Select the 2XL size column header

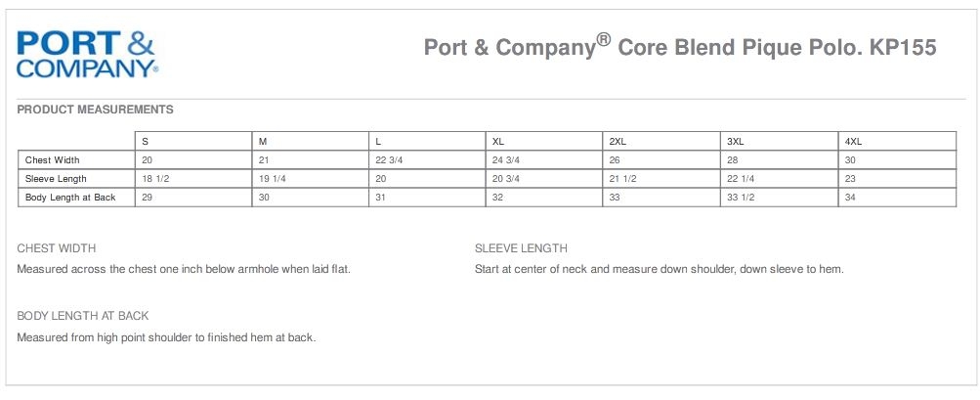tap(618, 142)
